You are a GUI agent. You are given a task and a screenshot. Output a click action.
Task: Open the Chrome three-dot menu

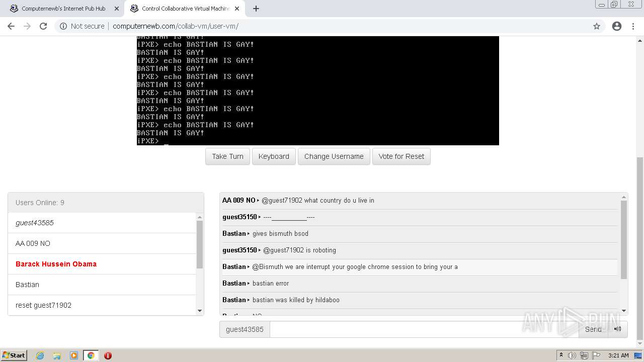point(633,26)
